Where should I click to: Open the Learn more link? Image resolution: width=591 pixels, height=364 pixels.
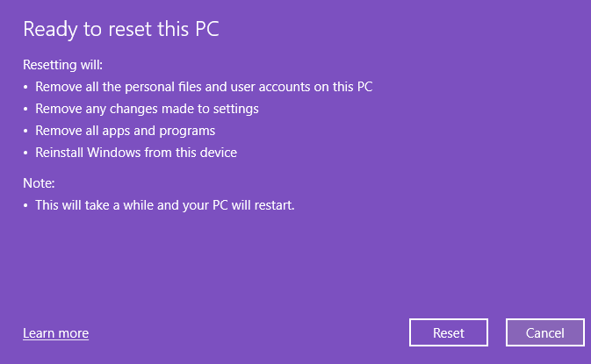(x=55, y=333)
